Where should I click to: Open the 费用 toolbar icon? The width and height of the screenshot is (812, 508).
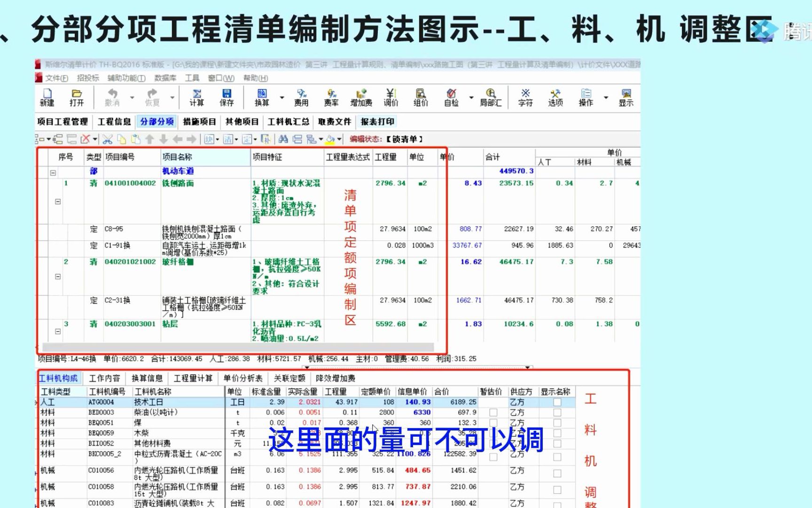(301, 97)
